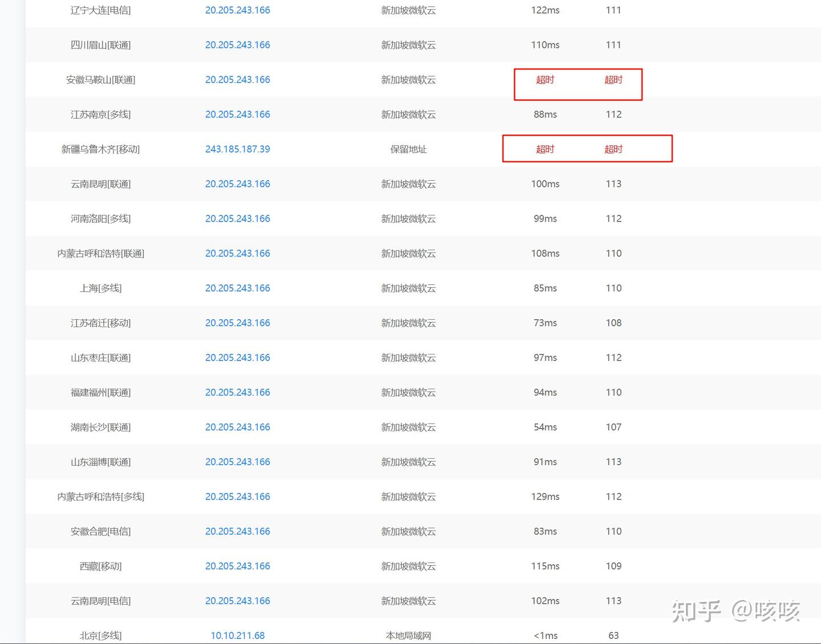The image size is (821, 644).
Task: Open IP link in 湖南长沙[联通] row
Action: point(238,427)
